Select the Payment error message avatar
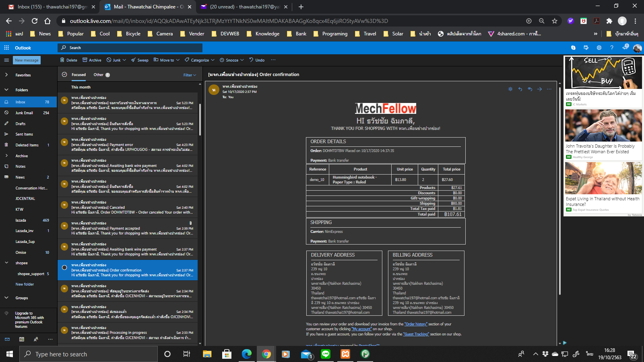Viewport: 644px width, 362px height. pos(64,142)
